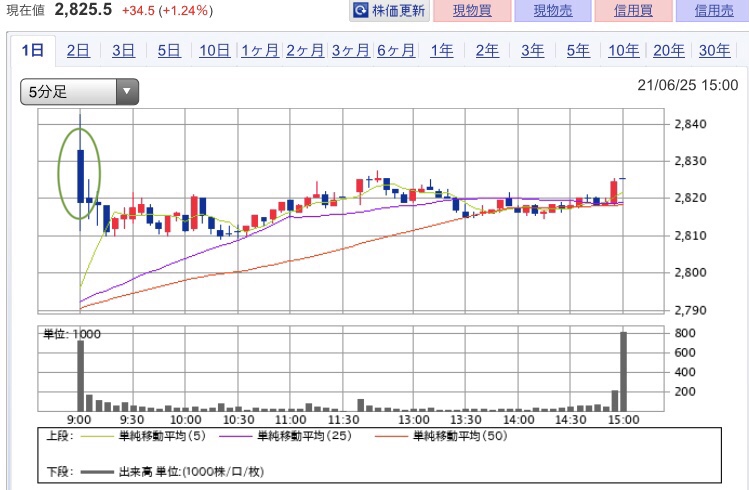749x490 pixels.
Task: Switch to the 3ヶ月 chart period
Action: click(351, 50)
